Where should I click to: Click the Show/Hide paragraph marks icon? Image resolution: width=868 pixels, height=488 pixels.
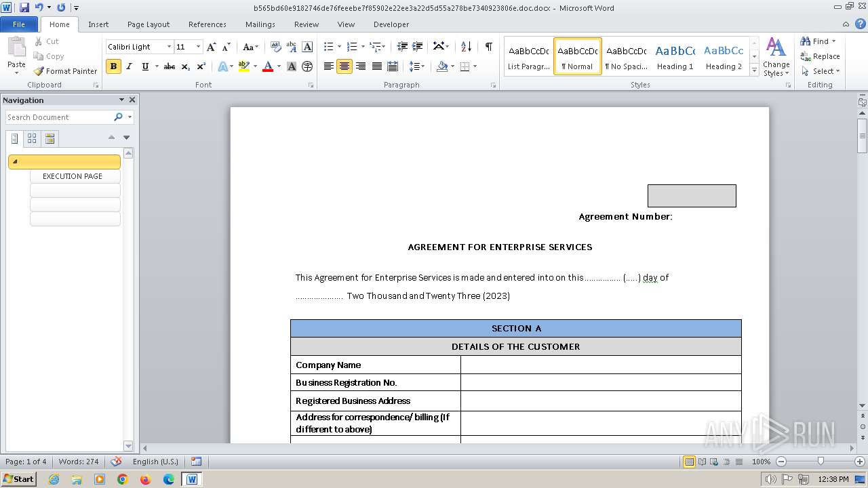488,47
